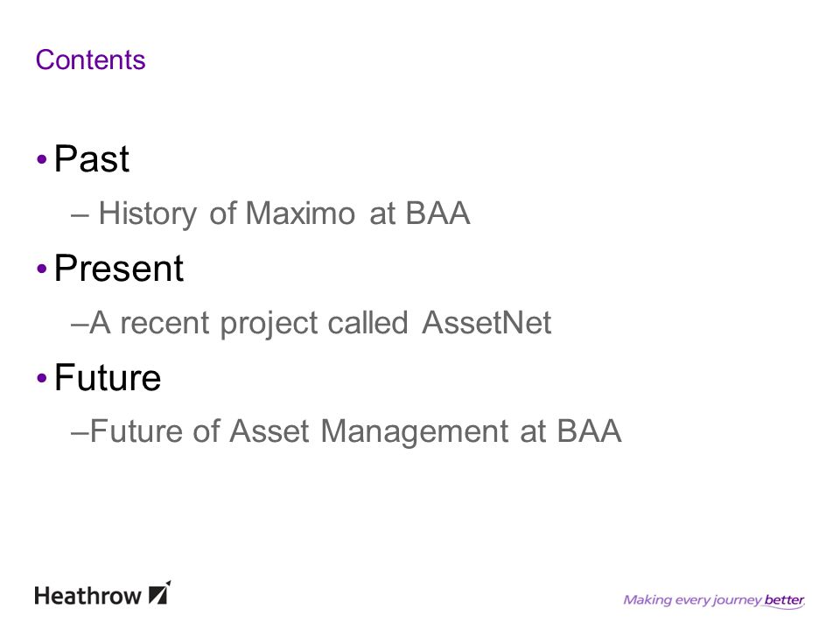Viewport: 840px width, 630px height.
Task: Select the Contents slide title
Action: (90, 59)
